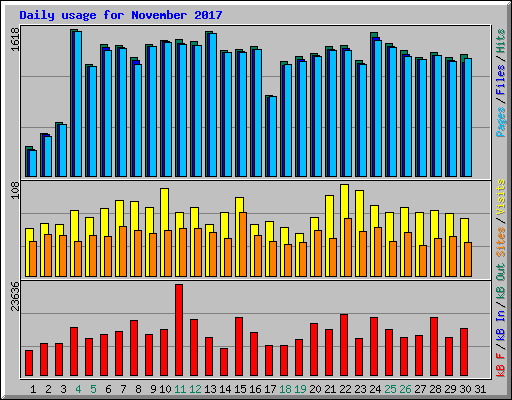The height and width of the screenshot is (400, 512).
Task: Select the red kB bar for day 28
Action: pos(434,347)
